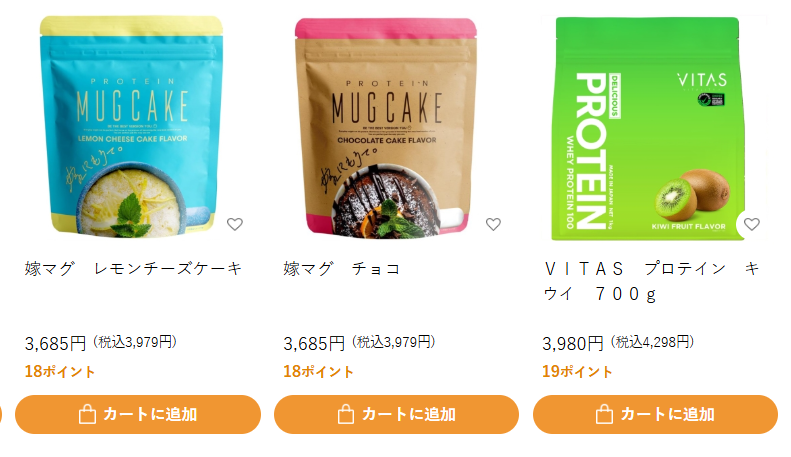Open green VITAS kiwi protein package image

pos(648,129)
